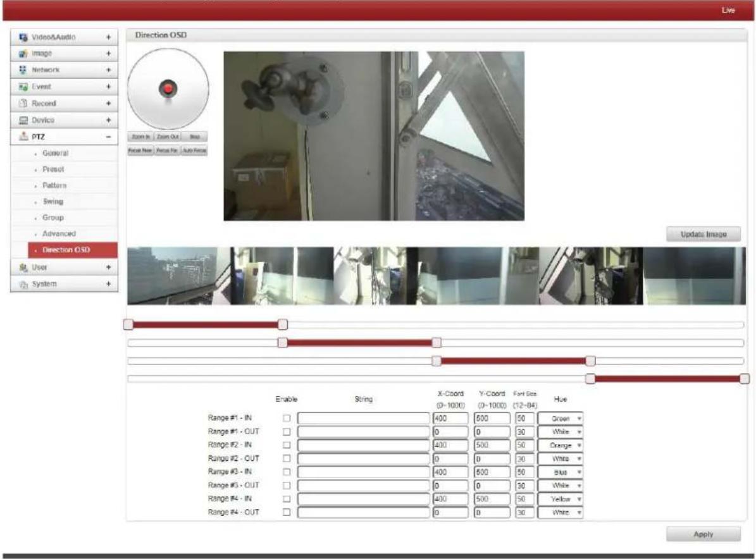The image size is (756, 559).
Task: Click Range #3 - IN Y-Coord field
Action: [492, 472]
